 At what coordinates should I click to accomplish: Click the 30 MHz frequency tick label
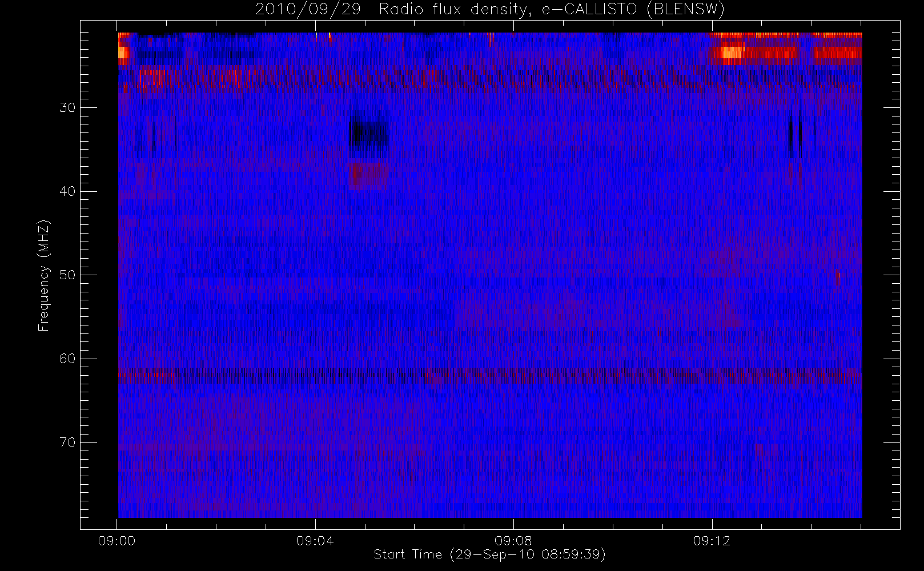[x=67, y=107]
